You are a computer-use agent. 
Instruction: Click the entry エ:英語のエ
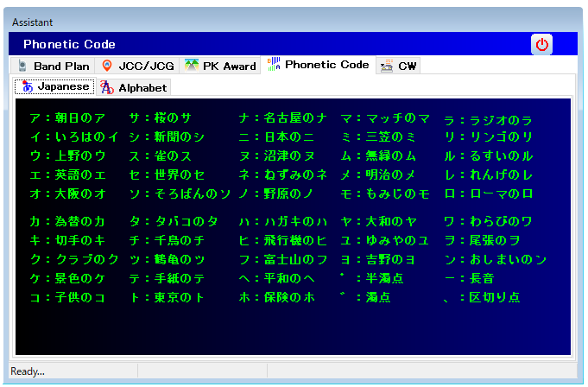coord(67,175)
